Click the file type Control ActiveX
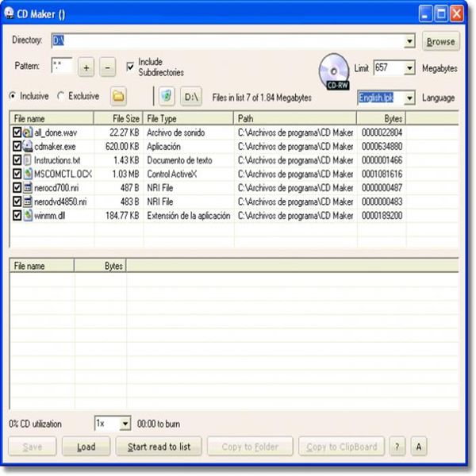476x476 pixels. pyautogui.click(x=172, y=174)
